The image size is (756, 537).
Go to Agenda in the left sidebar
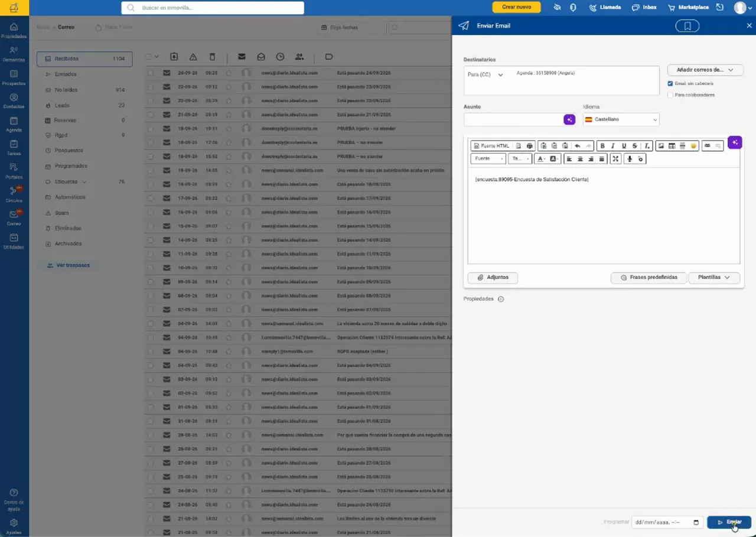14,124
